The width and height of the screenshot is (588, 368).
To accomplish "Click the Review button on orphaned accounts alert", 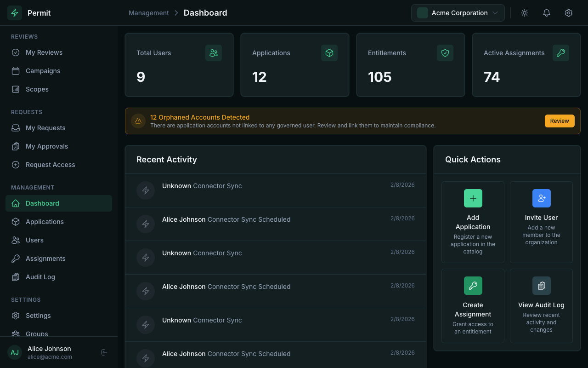I will pos(560,121).
